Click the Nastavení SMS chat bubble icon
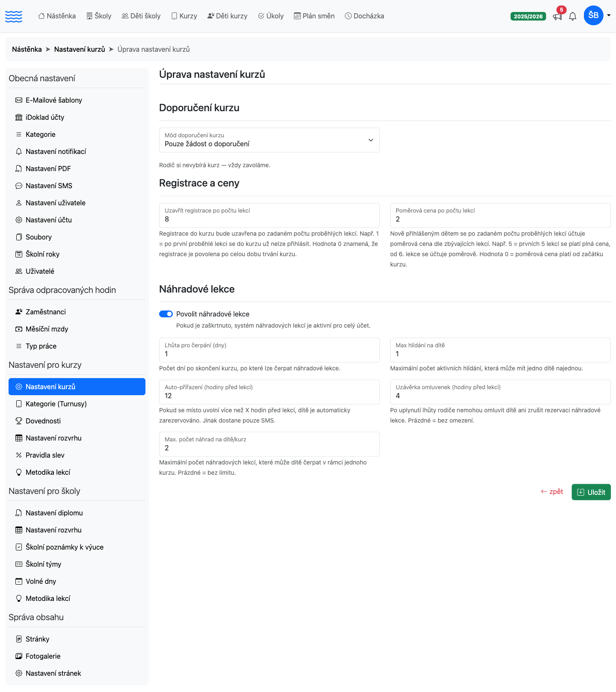The height and width of the screenshot is (692, 616). [x=19, y=186]
